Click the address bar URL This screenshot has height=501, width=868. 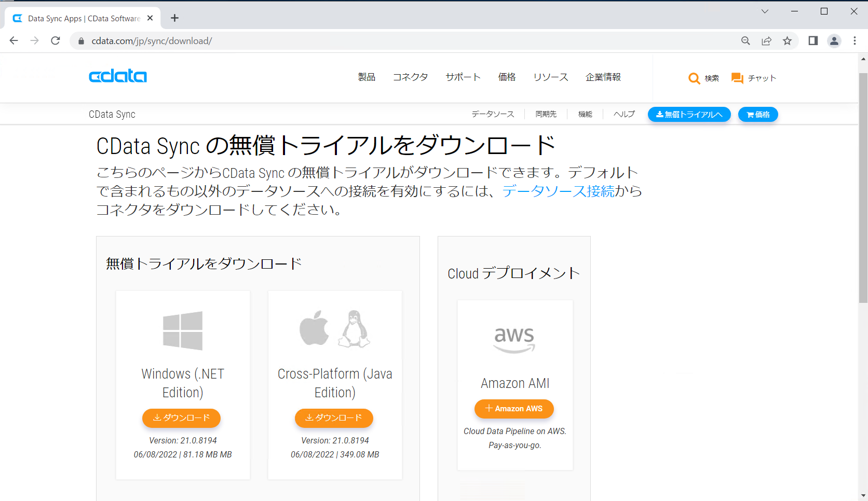coord(152,41)
